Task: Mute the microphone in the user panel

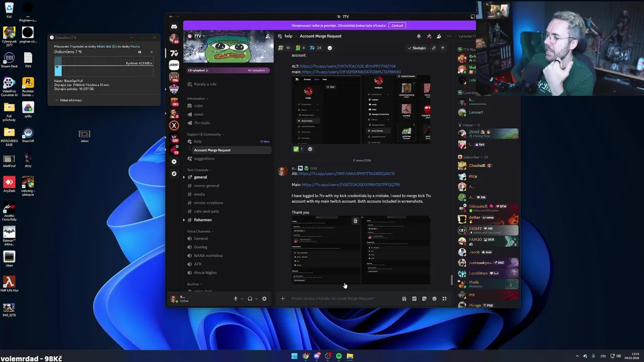Action: tap(235, 299)
